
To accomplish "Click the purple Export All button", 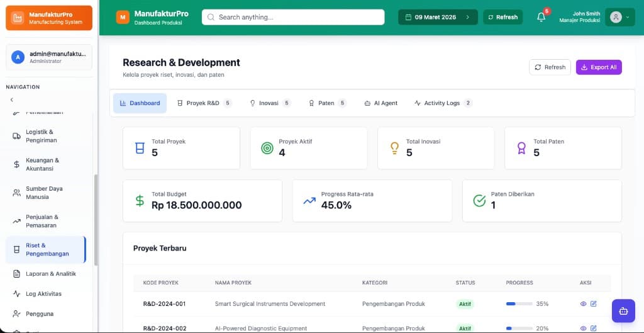I will click(x=599, y=67).
